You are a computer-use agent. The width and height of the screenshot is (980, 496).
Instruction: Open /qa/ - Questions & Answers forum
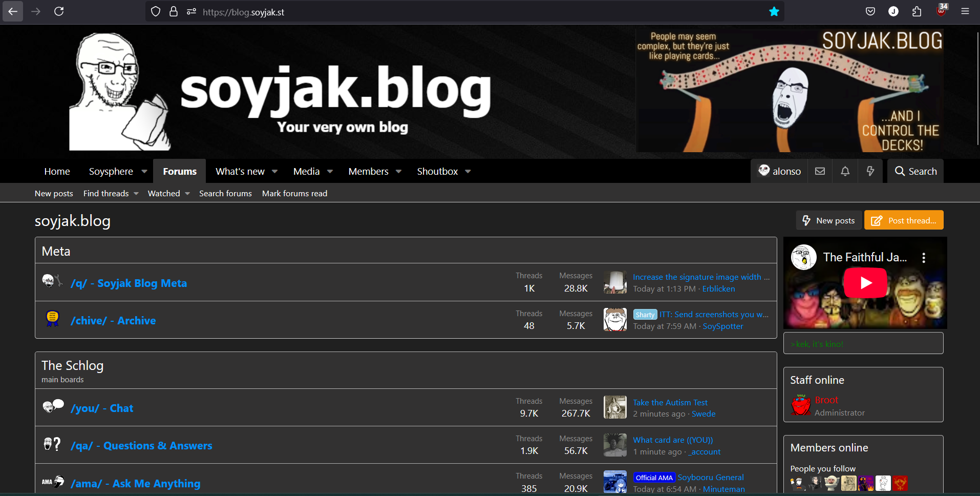pyautogui.click(x=141, y=446)
